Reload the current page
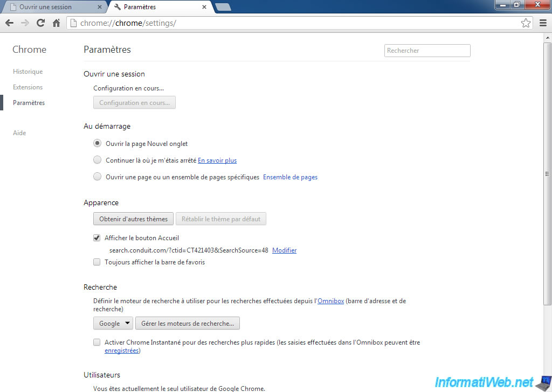The image size is (552, 392). pyautogui.click(x=40, y=23)
